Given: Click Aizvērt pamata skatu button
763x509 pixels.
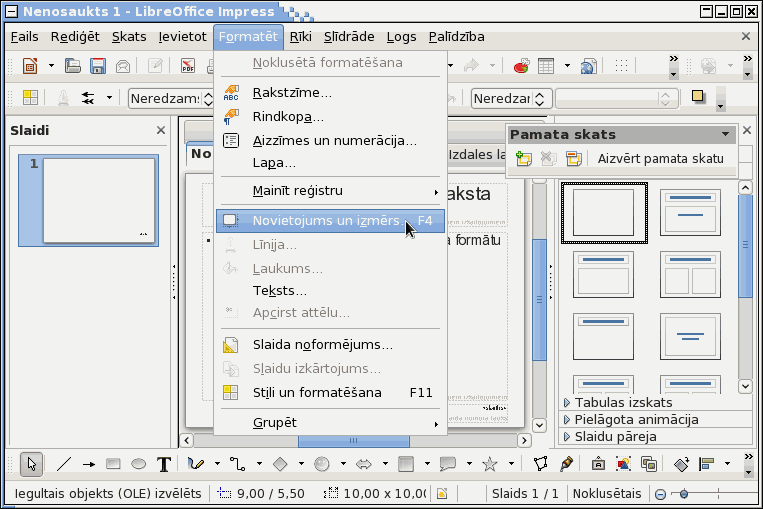Looking at the screenshot, I should [660, 159].
